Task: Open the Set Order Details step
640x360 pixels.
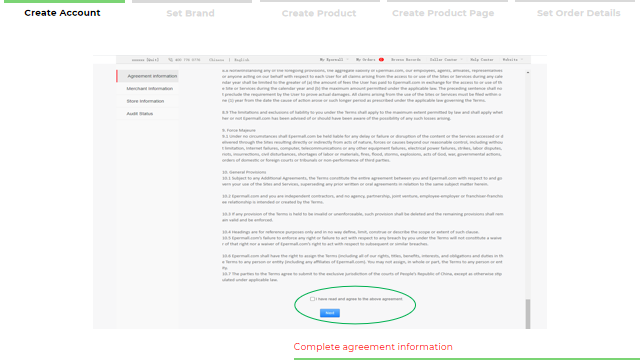Action: coord(578,13)
